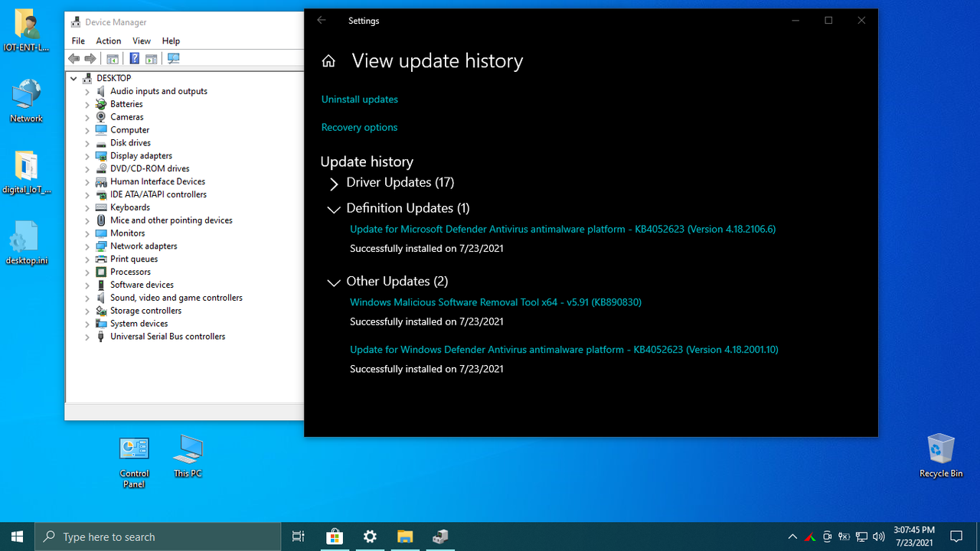Open the blue Help question-mark toolbar icon
Viewport: 980px width, 551px height.
tap(135, 59)
